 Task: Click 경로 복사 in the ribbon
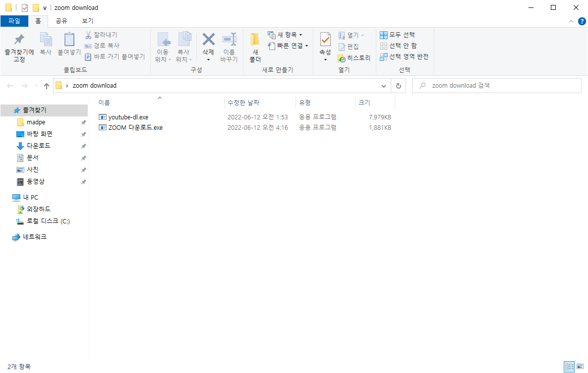click(102, 46)
